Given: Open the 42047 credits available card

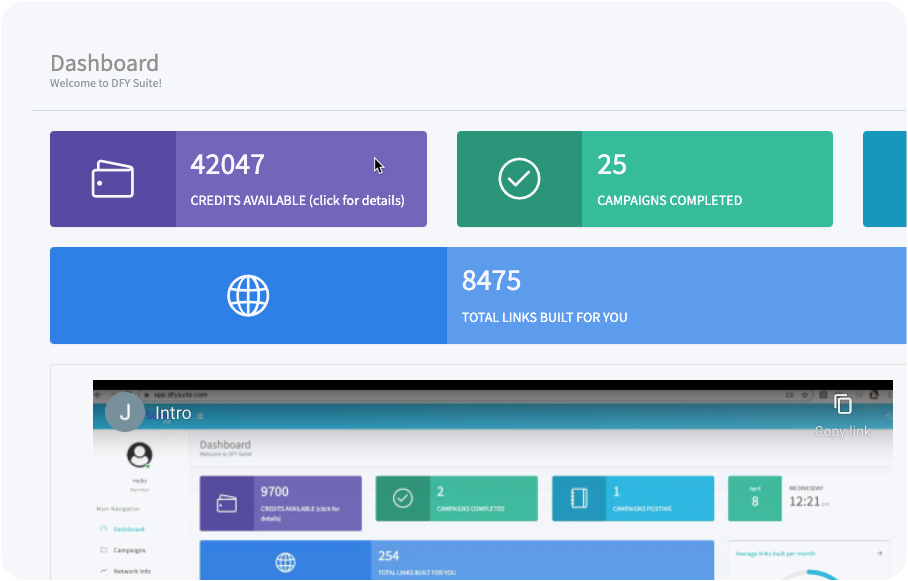Looking at the screenshot, I should 239,179.
